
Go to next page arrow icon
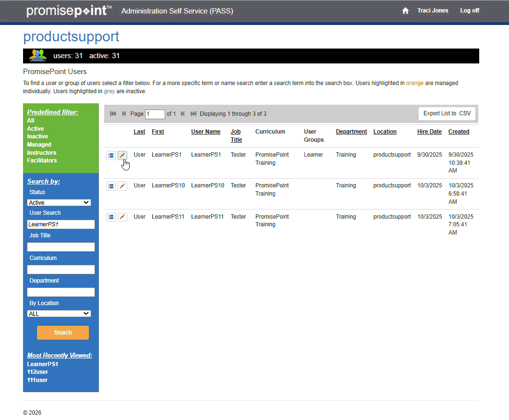tap(182, 114)
